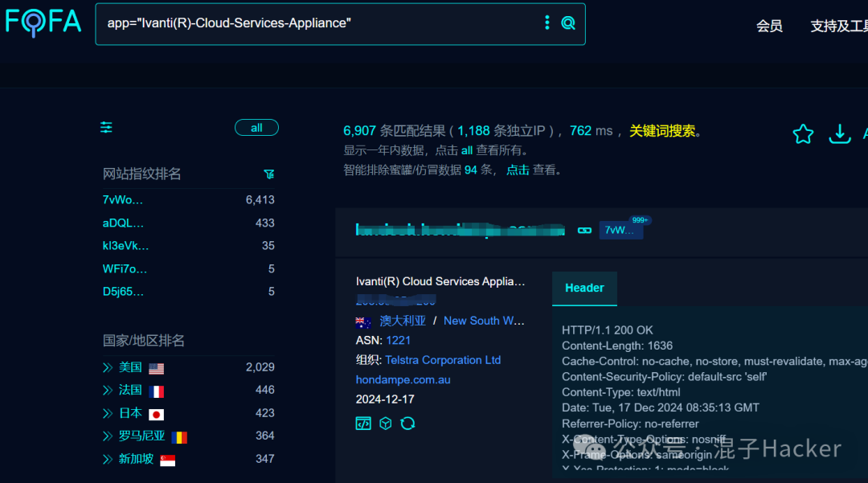Click the Australian flag icon
Image resolution: width=868 pixels, height=483 pixels.
(363, 321)
